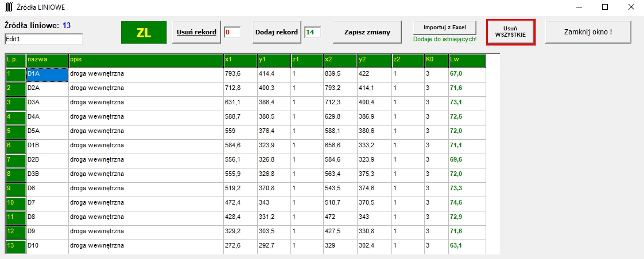Click the Lw value 74,6 for D7

click(x=467, y=203)
